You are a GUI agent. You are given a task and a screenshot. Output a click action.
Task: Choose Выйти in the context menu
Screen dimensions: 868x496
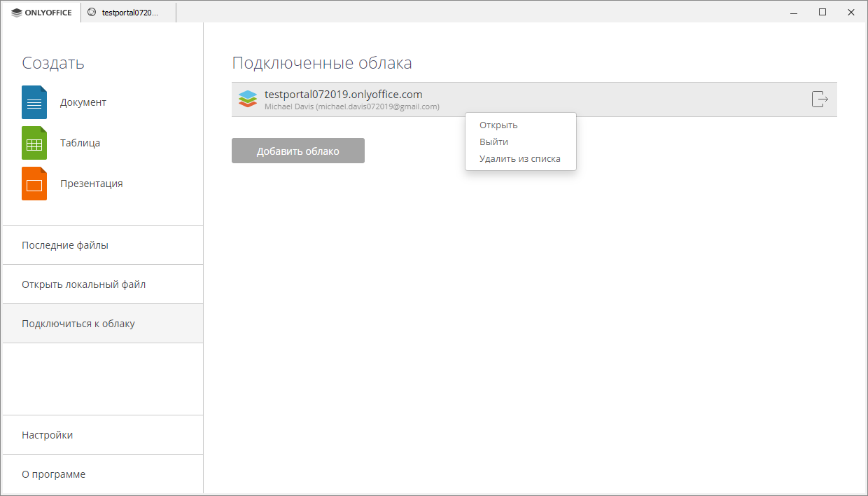[x=521, y=142]
